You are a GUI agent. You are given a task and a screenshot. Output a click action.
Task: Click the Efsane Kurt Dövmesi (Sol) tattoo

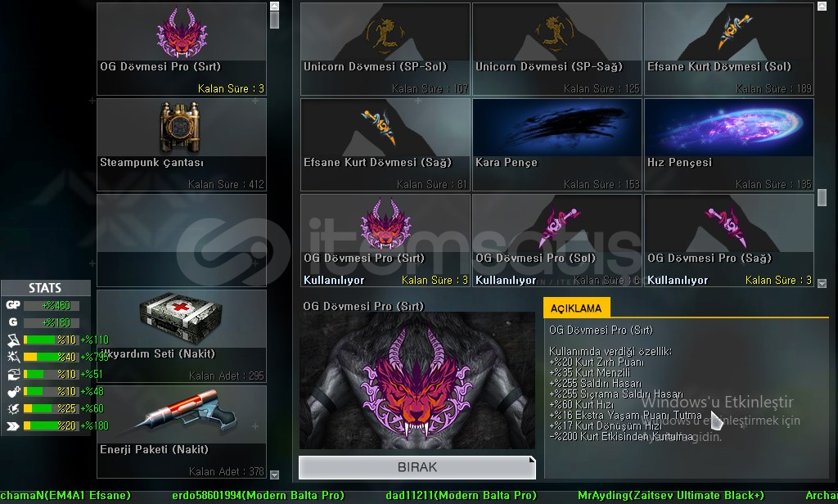pos(729,49)
